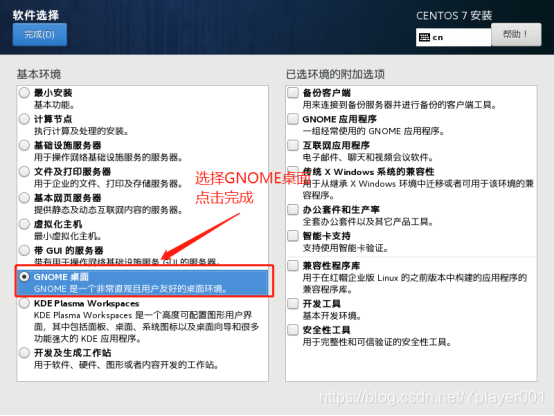Click the keyboard icon beside cn
This screenshot has height=416, width=554.
click(x=424, y=37)
